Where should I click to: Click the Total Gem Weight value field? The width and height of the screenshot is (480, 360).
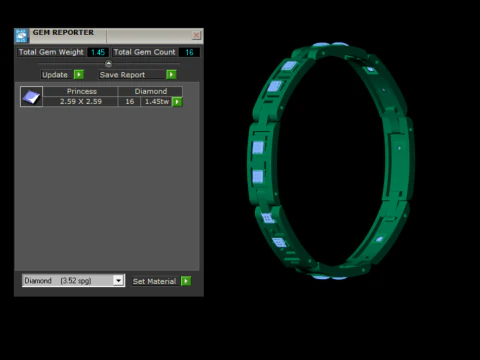98,52
